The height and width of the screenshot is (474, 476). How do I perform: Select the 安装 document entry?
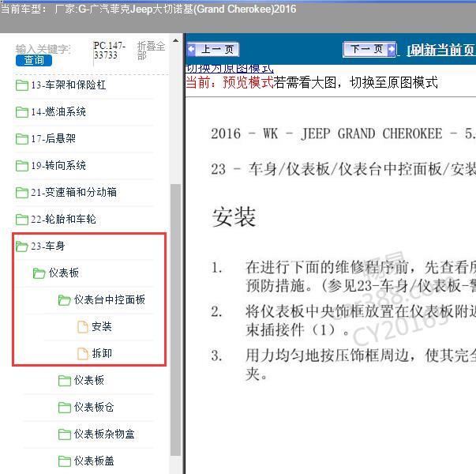point(102,326)
